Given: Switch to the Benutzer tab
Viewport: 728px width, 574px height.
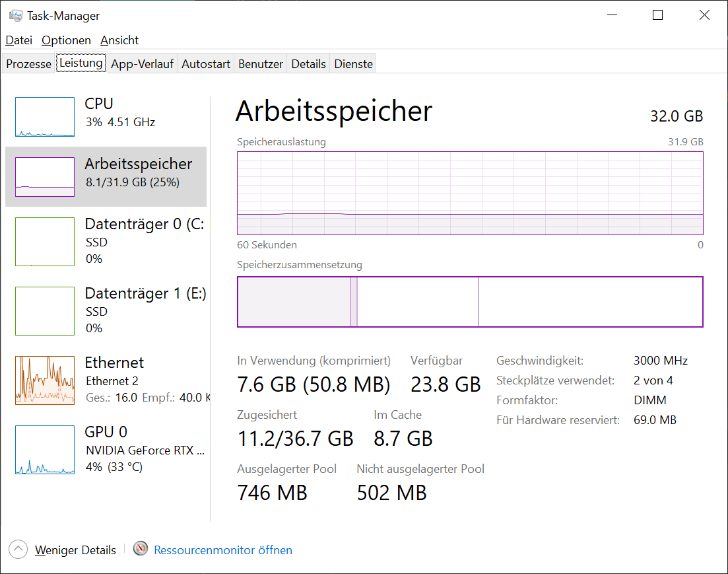Looking at the screenshot, I should [261, 64].
